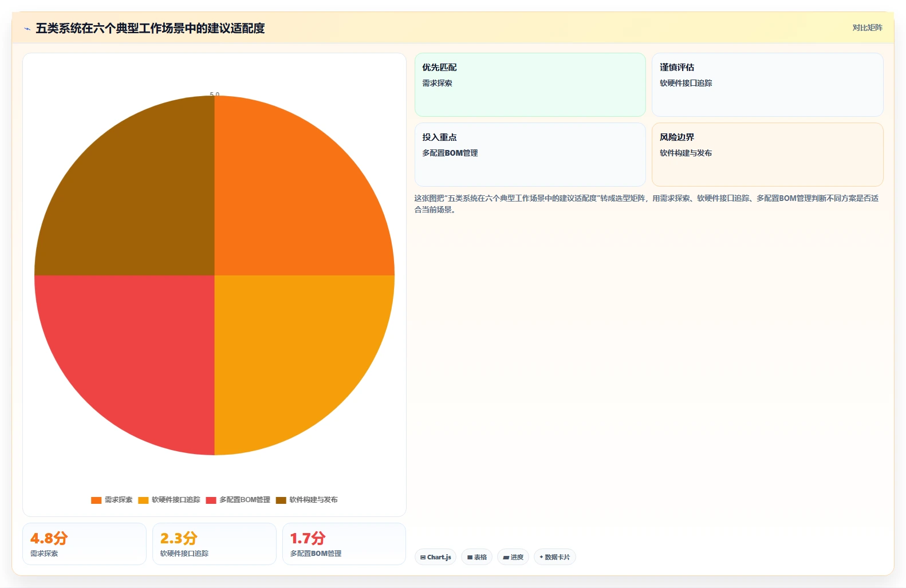This screenshot has width=906, height=588.
Task: Click the 1.7分 多配置BOM管理 stat card
Action: 344,544
